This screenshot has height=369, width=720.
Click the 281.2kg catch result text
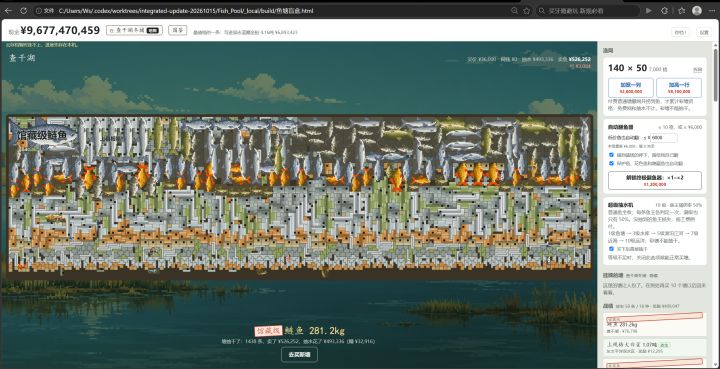point(299,331)
